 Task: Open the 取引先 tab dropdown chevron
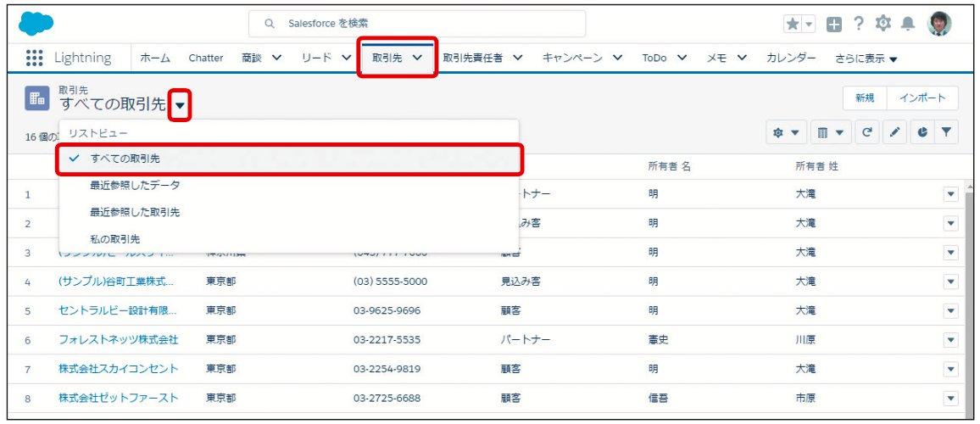(417, 58)
